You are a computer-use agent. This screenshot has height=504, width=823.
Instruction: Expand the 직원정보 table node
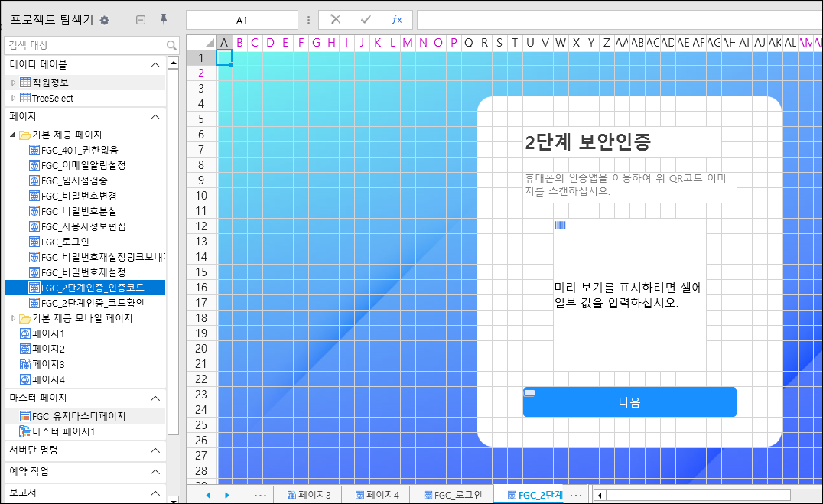point(13,83)
